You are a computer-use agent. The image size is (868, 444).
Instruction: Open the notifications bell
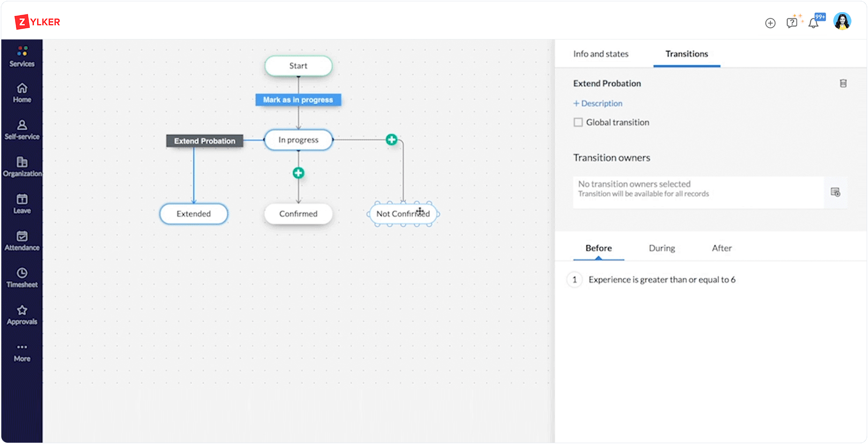click(813, 23)
